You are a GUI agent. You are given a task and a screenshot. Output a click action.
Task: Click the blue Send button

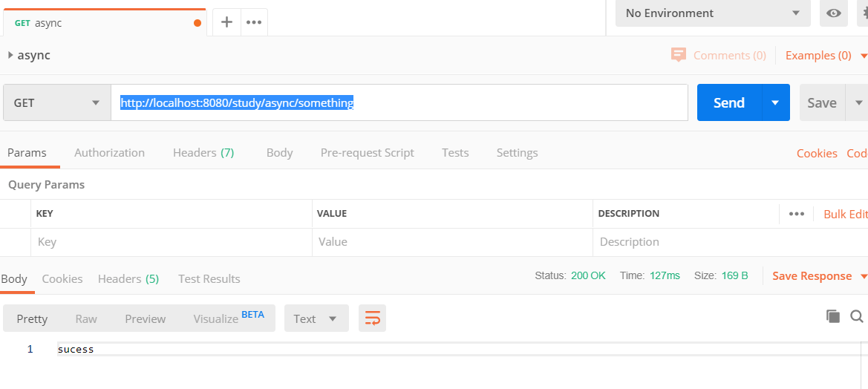coord(729,102)
